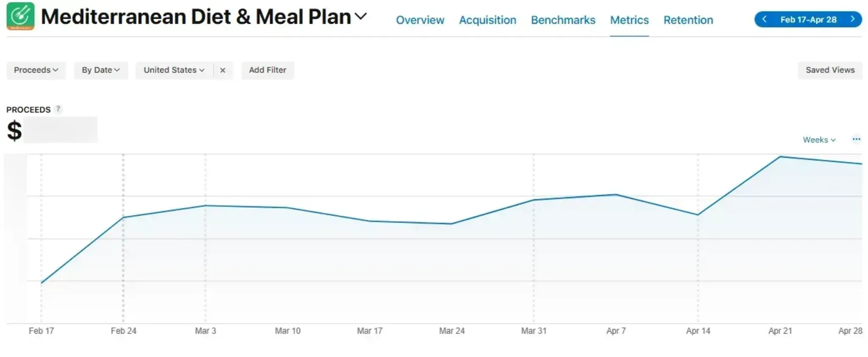Open the By Date dropdown
The width and height of the screenshot is (868, 357).
click(x=101, y=70)
